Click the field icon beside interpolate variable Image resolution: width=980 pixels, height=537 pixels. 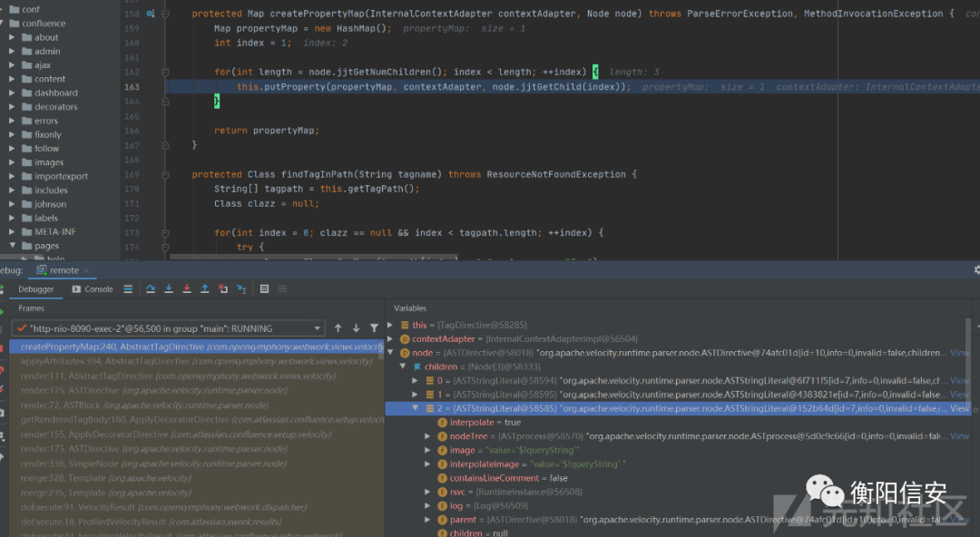[442, 423]
